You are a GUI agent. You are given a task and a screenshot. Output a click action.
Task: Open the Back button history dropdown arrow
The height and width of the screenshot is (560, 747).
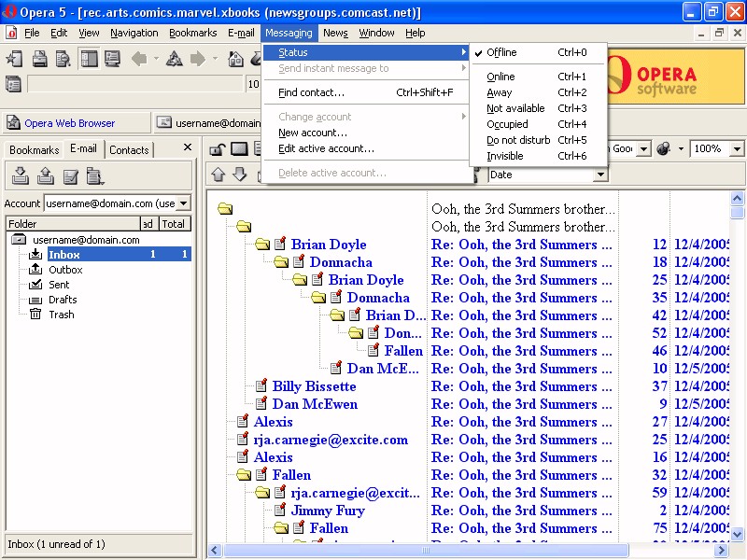[156, 59]
